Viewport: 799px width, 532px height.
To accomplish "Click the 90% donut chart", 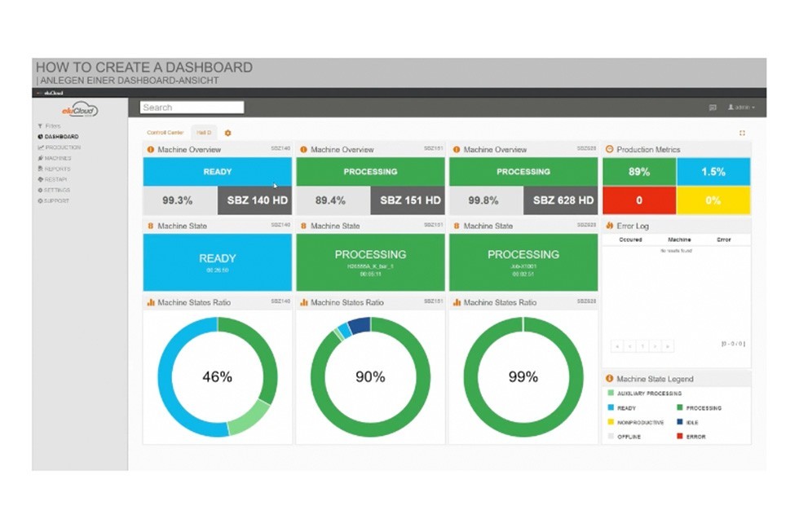I will pos(370,376).
